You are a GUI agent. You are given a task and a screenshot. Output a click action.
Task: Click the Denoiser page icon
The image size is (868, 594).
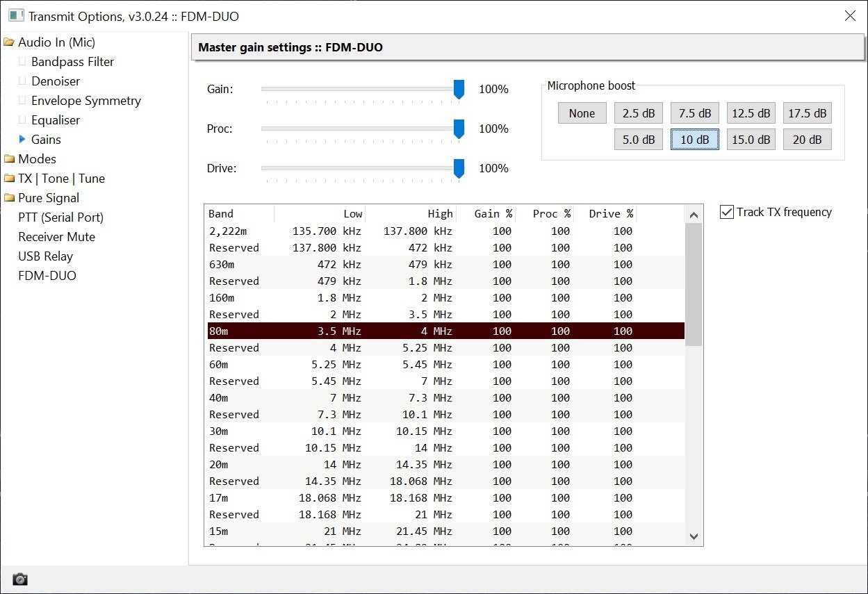[x=22, y=81]
